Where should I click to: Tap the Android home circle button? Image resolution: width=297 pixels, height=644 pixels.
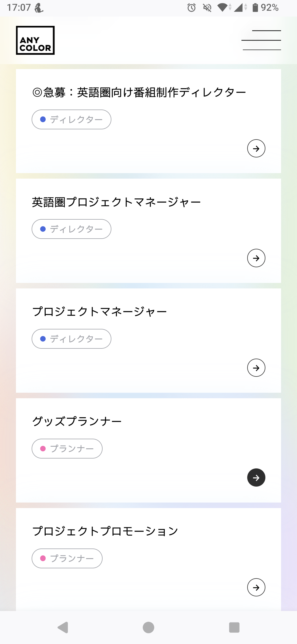tap(148, 627)
